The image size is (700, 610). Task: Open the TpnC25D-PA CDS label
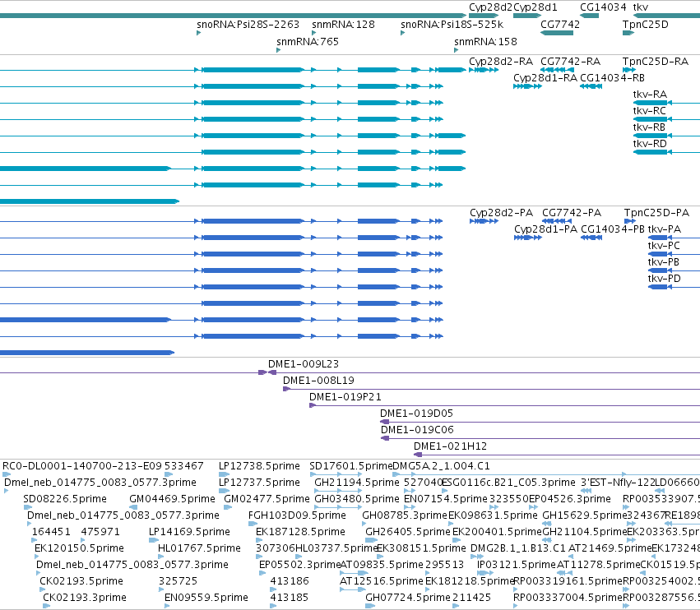point(656,213)
